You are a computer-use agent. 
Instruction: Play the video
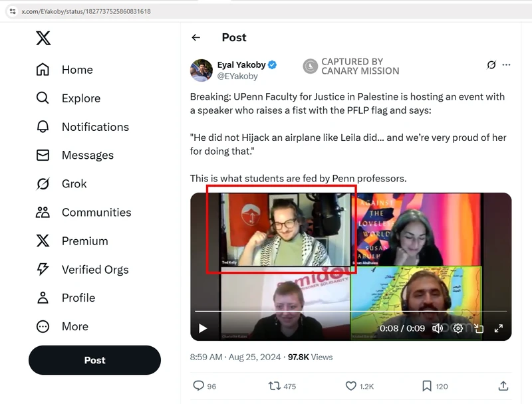(203, 328)
